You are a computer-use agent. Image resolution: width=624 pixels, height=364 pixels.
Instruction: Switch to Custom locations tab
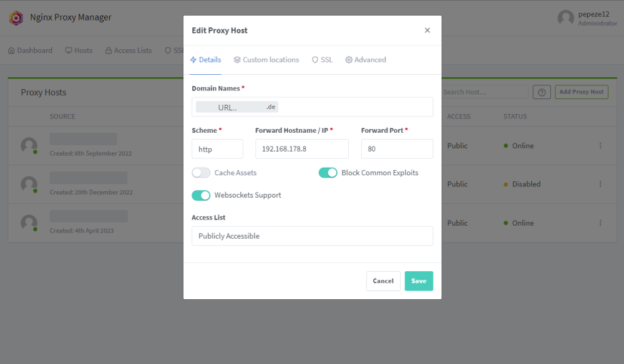266,60
